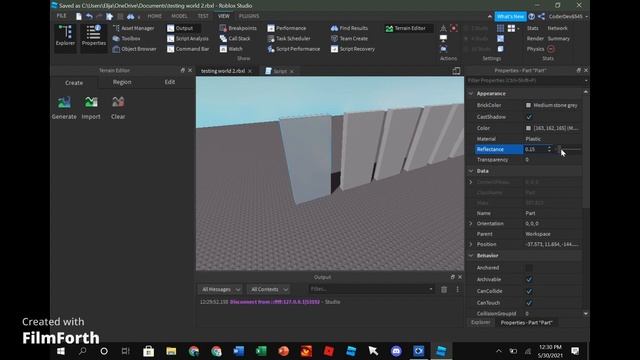Switch to the MODEL ribbon tab
The width and height of the screenshot is (640, 360).
(179, 16)
